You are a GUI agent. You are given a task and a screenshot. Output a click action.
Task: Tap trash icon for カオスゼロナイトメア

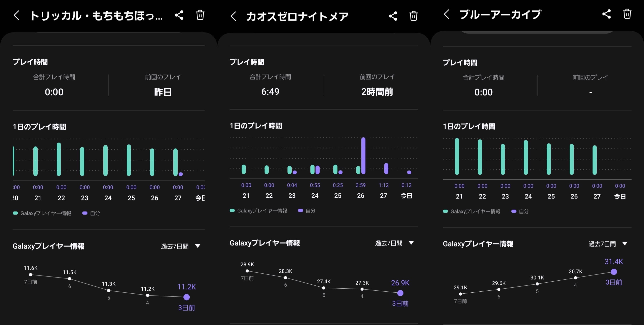click(x=414, y=16)
